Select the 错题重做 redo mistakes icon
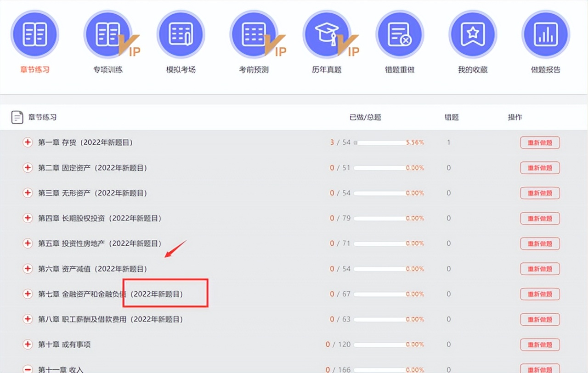Screen dimensions: 588x373 coord(399,34)
